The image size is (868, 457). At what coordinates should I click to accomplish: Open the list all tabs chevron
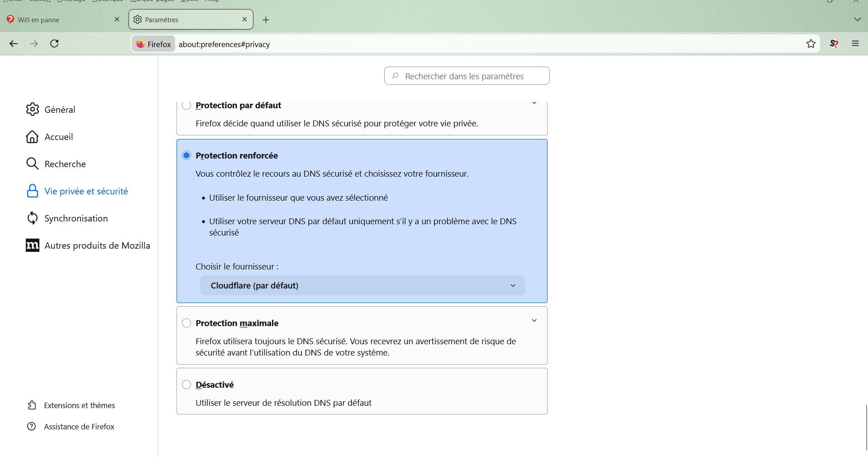tap(857, 19)
